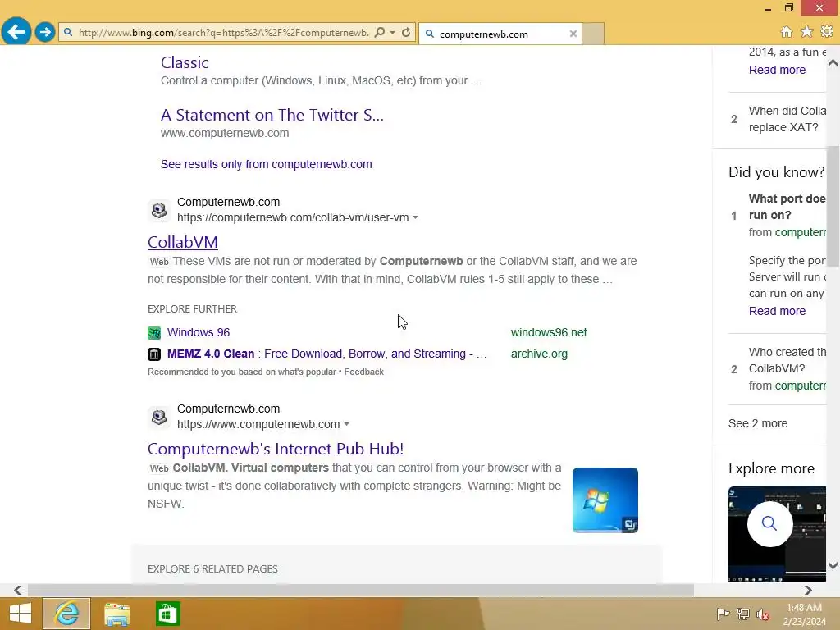
Task: Click the Computernewb.com site name above CollabVM
Action: (228, 202)
